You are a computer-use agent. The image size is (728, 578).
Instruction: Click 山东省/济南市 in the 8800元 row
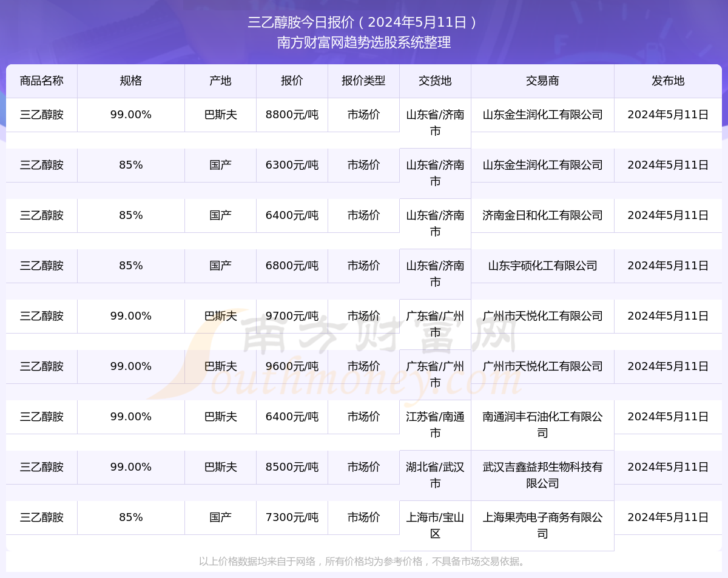coord(435,123)
